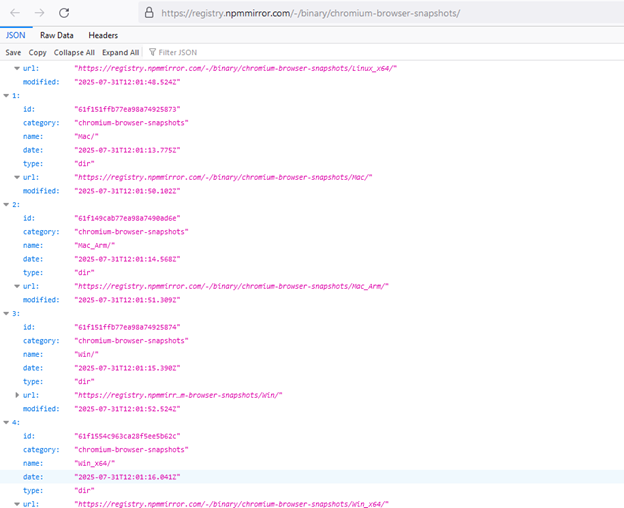
Task: Click the lock icon in the address bar
Action: coord(149,14)
